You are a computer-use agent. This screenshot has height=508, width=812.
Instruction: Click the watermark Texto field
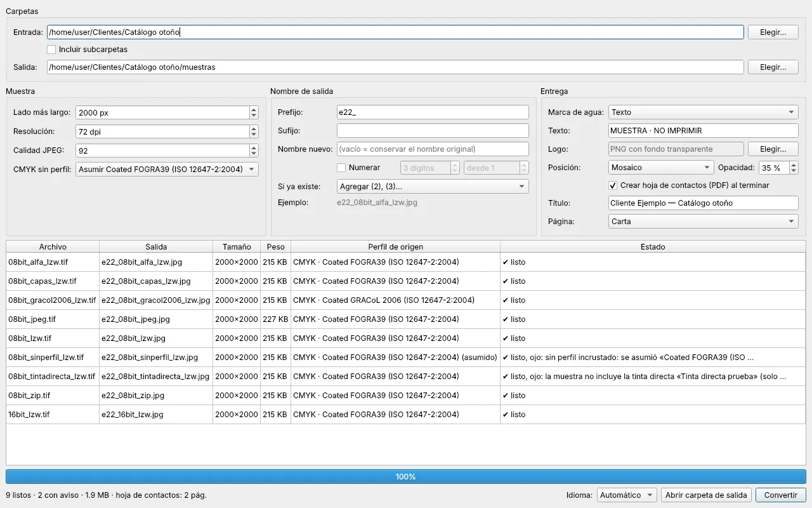point(703,131)
